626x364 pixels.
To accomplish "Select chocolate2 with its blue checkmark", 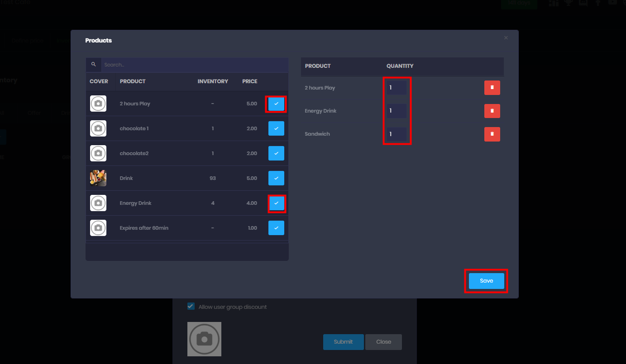I will point(276,153).
